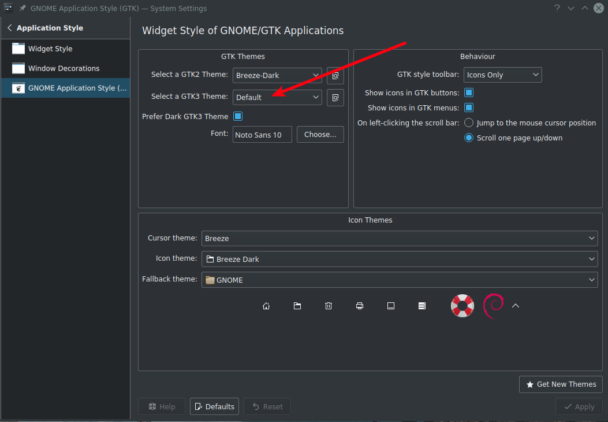Minimize the System Settings window
The height and width of the screenshot is (422, 608).
point(571,8)
